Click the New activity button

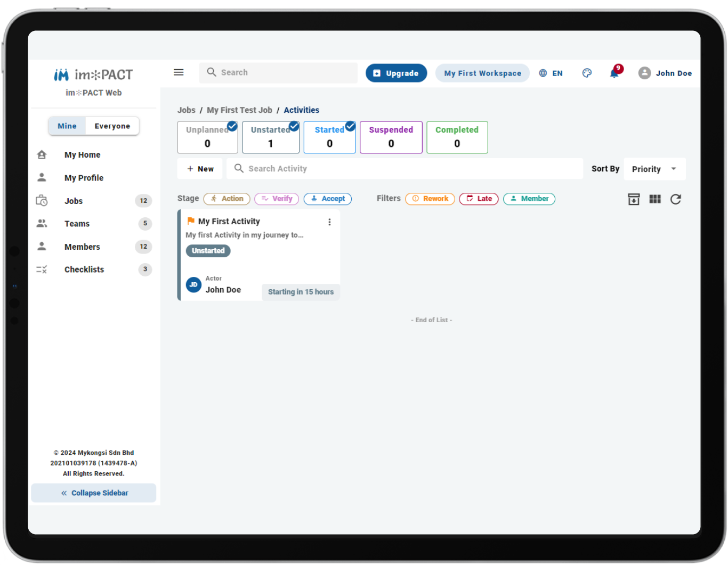point(200,169)
